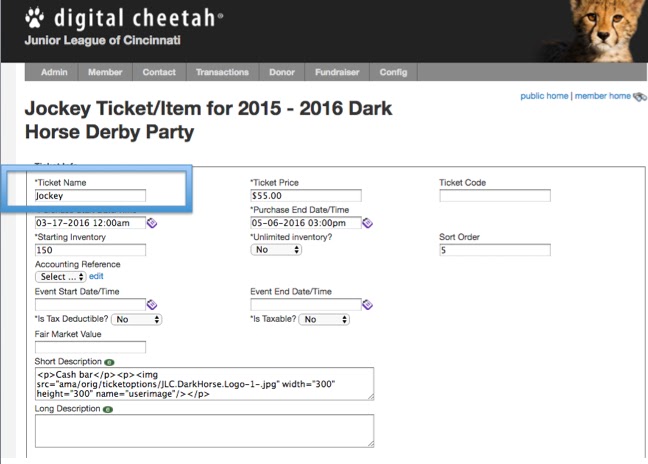Image resolution: width=648 pixels, height=464 pixels.
Task: Open calendar icon beside Event Start Date/Time
Action: pos(152,305)
